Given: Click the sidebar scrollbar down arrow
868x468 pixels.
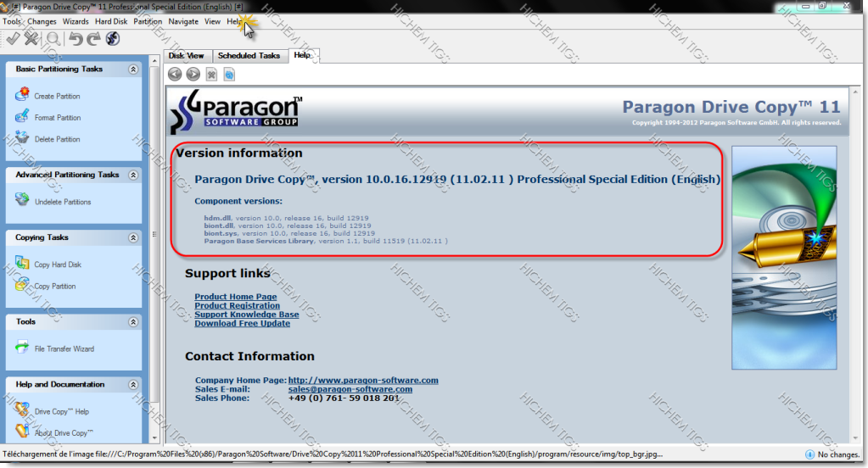Looking at the screenshot, I should pyautogui.click(x=154, y=437).
